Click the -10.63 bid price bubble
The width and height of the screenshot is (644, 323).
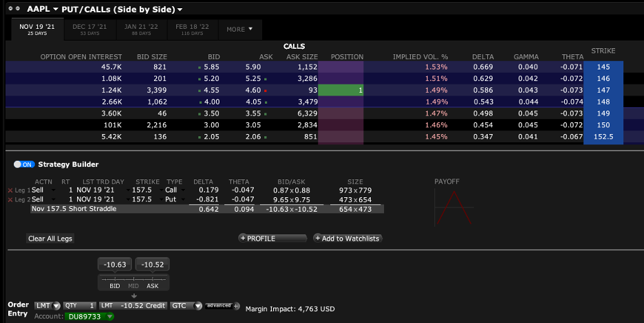115,265
